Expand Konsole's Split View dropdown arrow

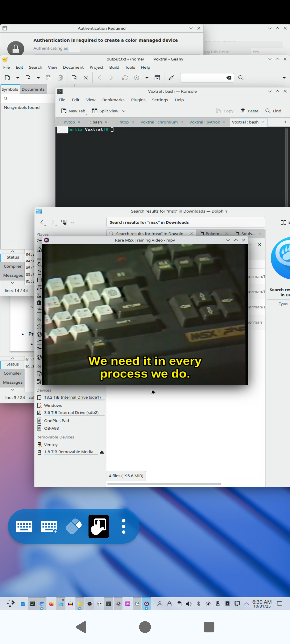coord(124,111)
